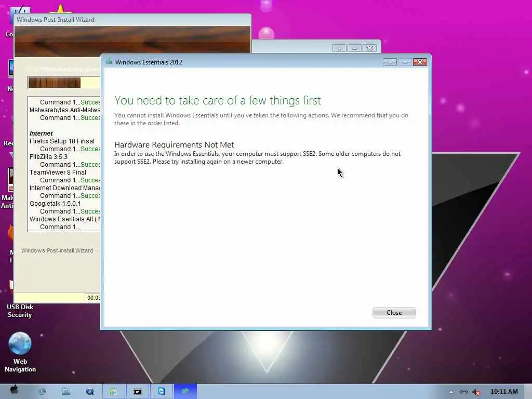
Task: Click the 'Internet' category heading in wizard
Action: [x=41, y=134]
